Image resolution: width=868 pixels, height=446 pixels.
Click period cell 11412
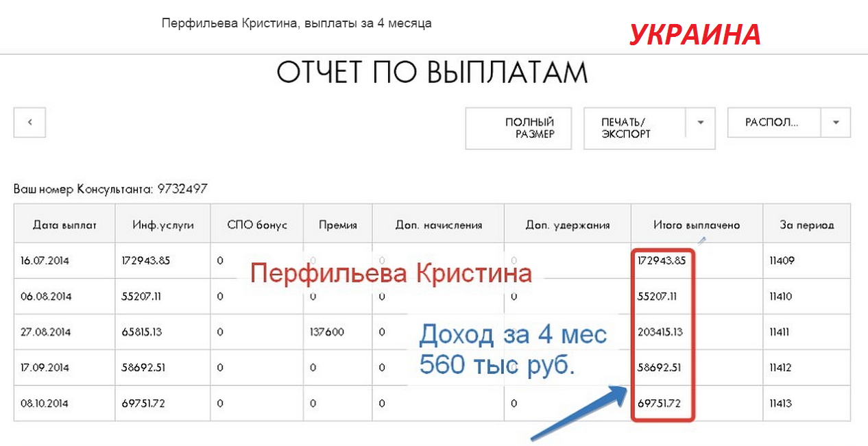(806, 367)
